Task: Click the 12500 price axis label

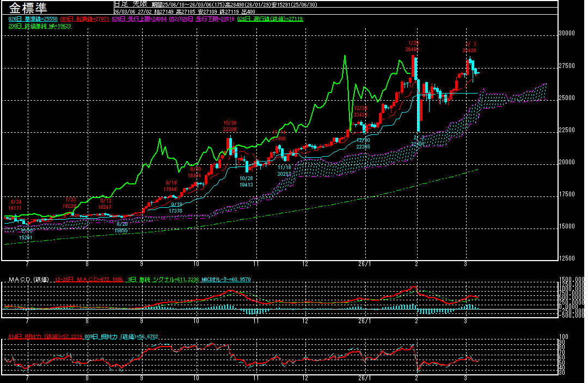Action: [x=567, y=258]
